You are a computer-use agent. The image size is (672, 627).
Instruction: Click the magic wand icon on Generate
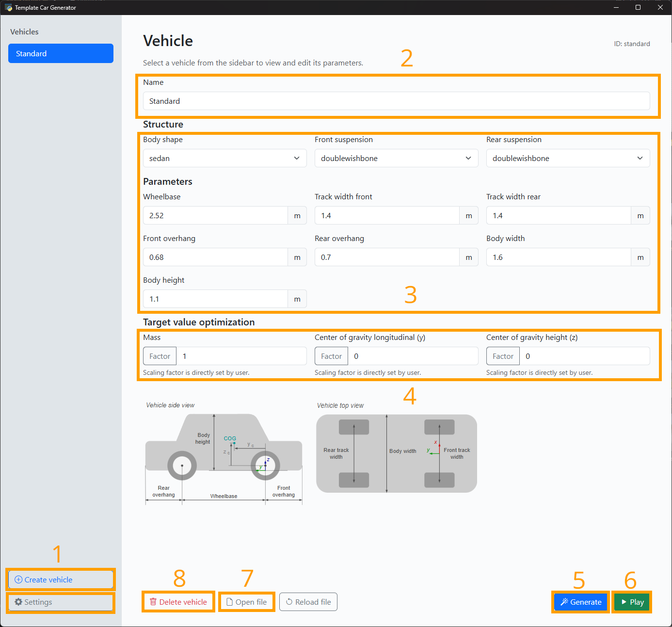pyautogui.click(x=564, y=602)
